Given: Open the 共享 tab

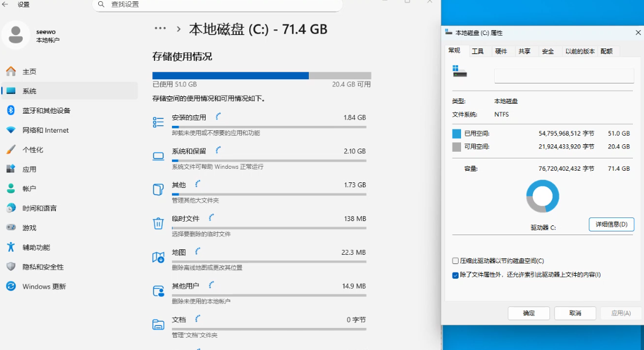Looking at the screenshot, I should pos(524,52).
